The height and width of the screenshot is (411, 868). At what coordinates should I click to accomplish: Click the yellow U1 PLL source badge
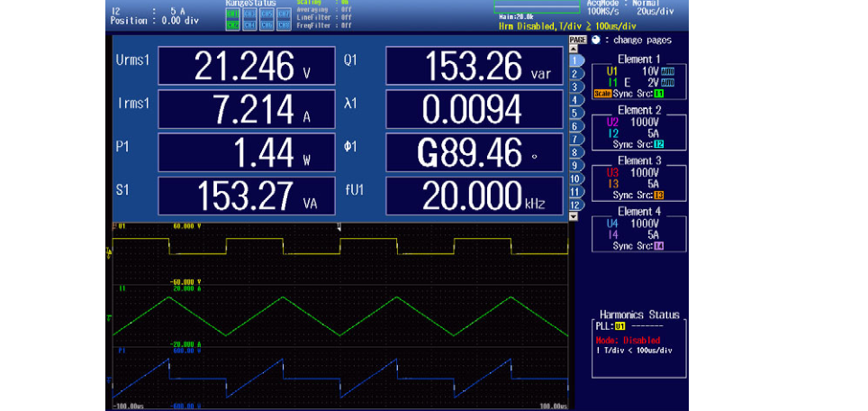pos(620,325)
